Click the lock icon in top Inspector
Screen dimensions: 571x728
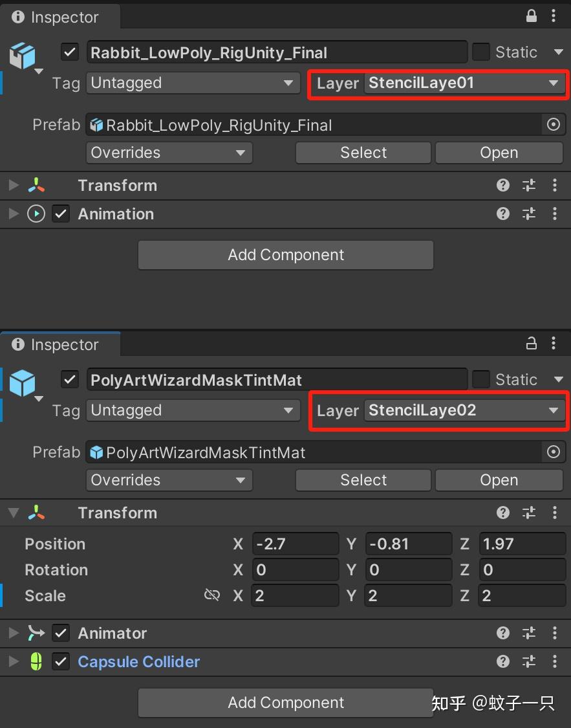click(531, 16)
